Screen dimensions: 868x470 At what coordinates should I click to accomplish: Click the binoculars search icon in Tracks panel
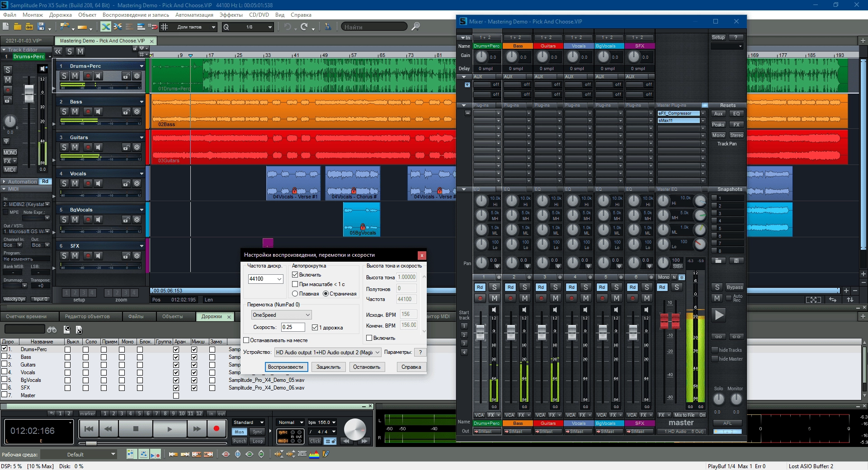(x=52, y=329)
